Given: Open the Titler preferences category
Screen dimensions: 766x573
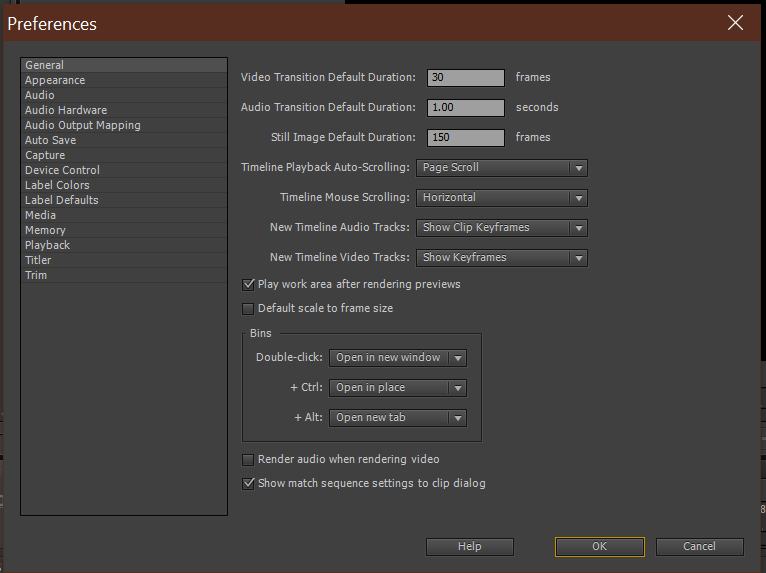Looking at the screenshot, I should tap(124, 260).
